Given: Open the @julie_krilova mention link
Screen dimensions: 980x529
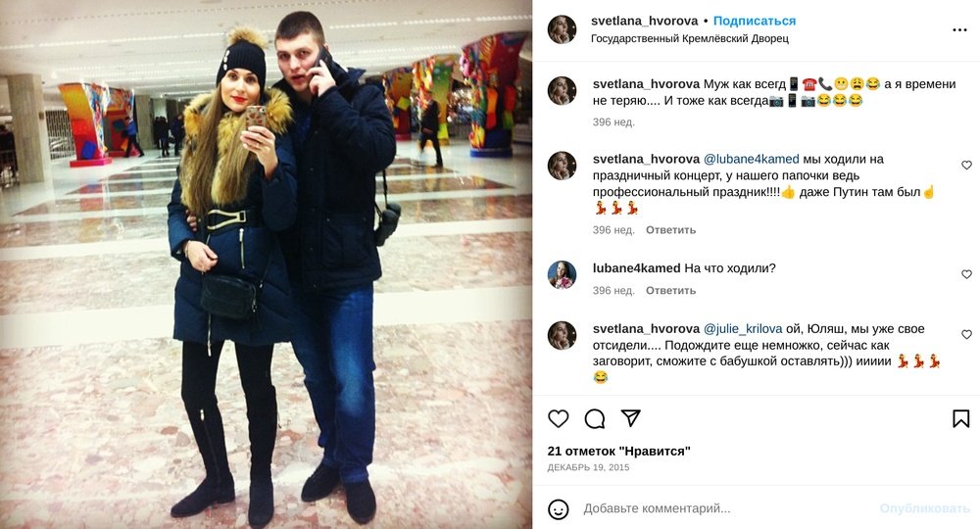Looking at the screenshot, I should point(743,328).
